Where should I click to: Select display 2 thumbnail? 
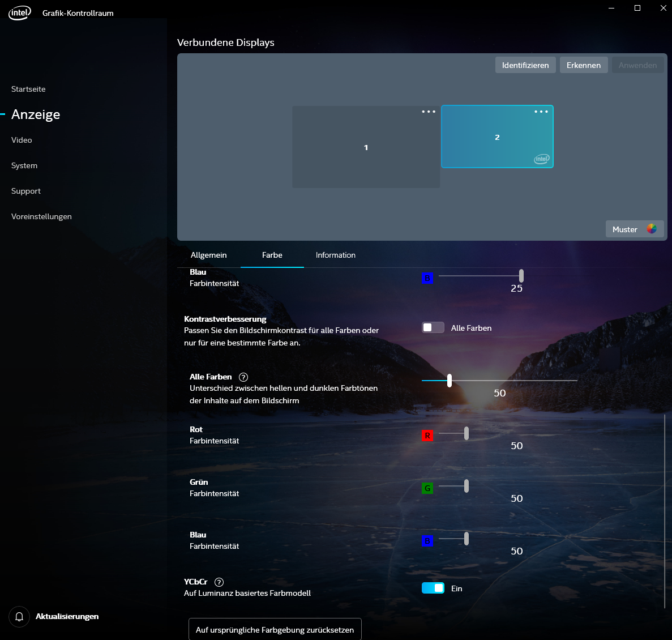pyautogui.click(x=497, y=136)
